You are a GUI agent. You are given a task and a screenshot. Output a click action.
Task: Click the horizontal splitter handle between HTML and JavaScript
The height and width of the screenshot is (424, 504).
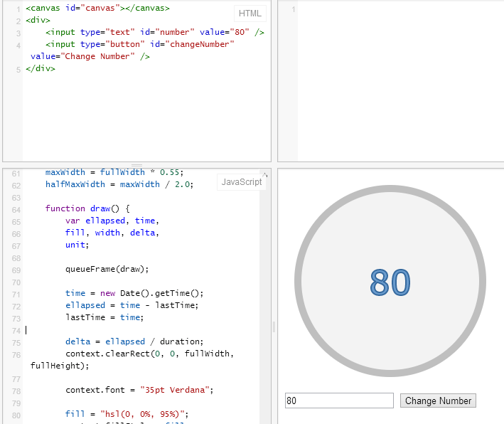click(x=137, y=165)
